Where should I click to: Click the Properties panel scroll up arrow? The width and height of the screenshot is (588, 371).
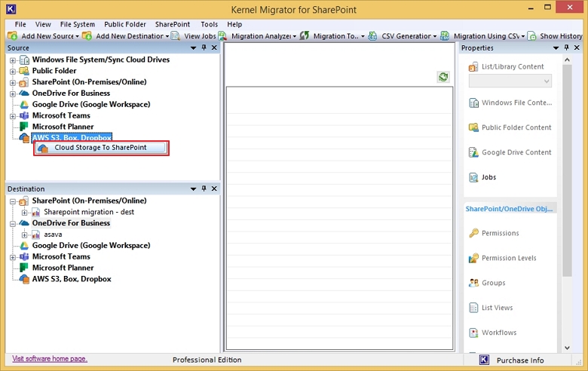(567, 60)
